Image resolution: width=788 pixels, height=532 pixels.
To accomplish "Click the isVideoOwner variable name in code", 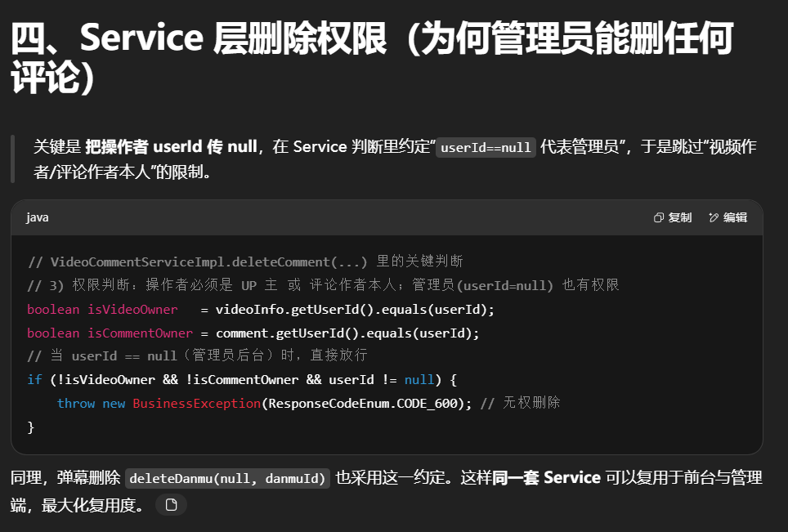I will (x=132, y=309).
